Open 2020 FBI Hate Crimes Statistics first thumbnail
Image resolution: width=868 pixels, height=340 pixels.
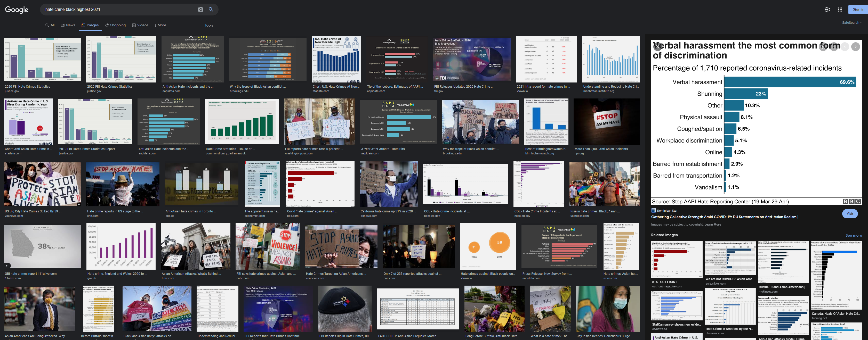click(43, 59)
